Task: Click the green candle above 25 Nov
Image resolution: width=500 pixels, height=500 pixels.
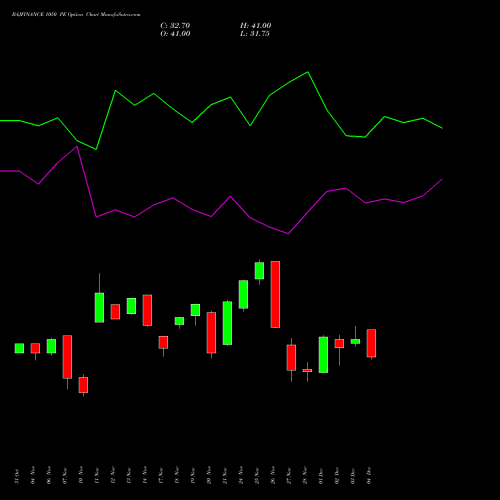Action: (x=259, y=271)
